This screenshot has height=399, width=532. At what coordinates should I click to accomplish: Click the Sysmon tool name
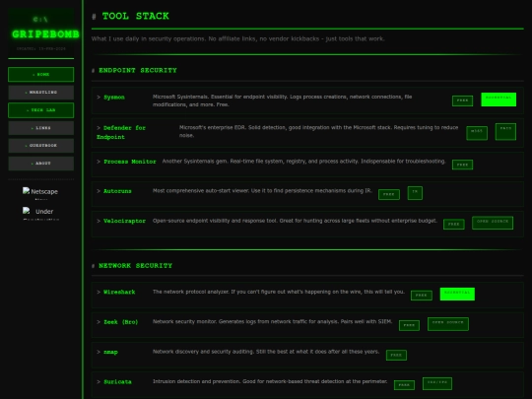(x=114, y=98)
